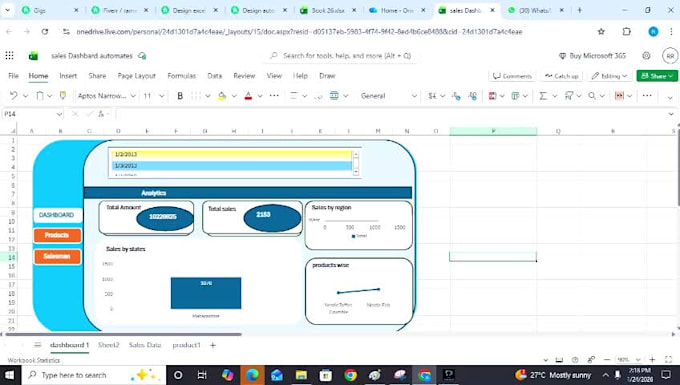Click the Increase Decimal icon
680x385 pixels.
click(473, 96)
